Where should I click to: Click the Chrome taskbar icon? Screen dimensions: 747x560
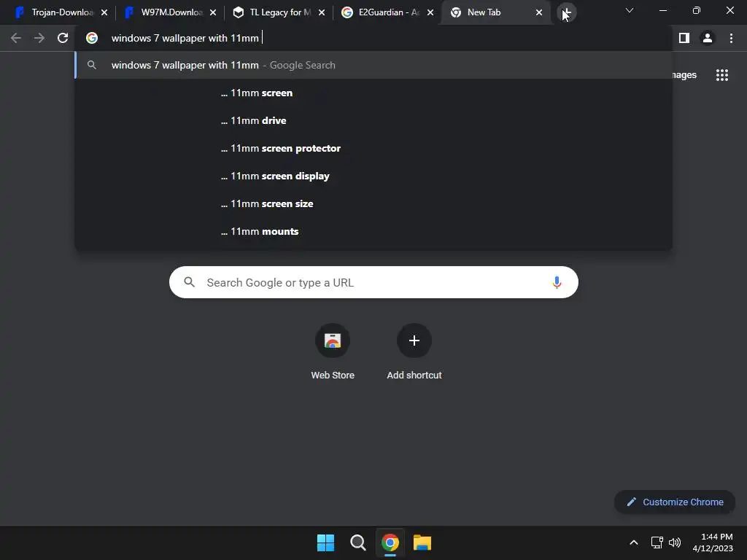click(390, 542)
